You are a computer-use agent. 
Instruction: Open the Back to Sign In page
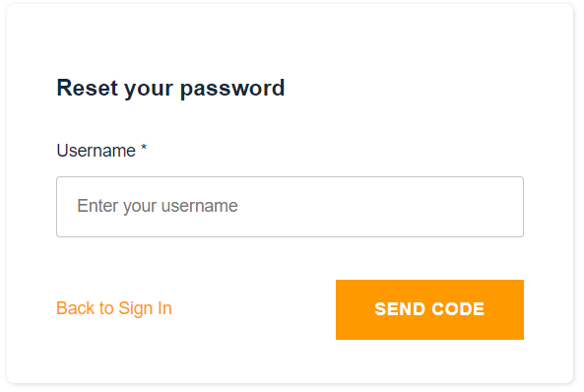[114, 308]
